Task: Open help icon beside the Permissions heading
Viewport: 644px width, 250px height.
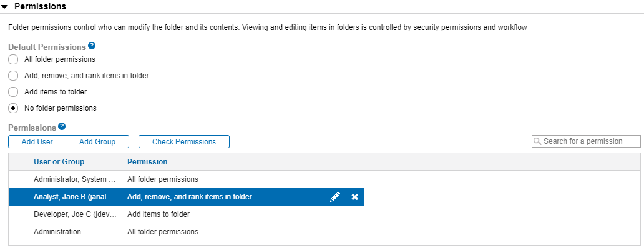Action: (62, 127)
